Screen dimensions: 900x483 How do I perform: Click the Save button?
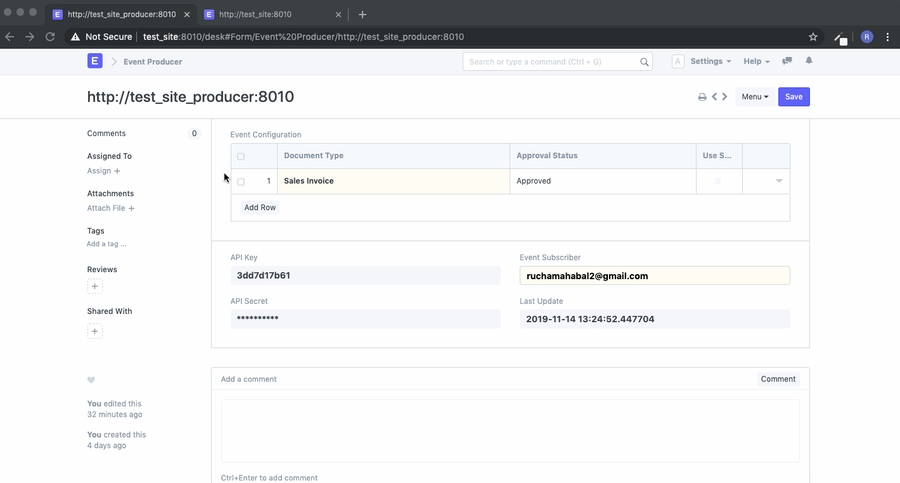pos(793,97)
